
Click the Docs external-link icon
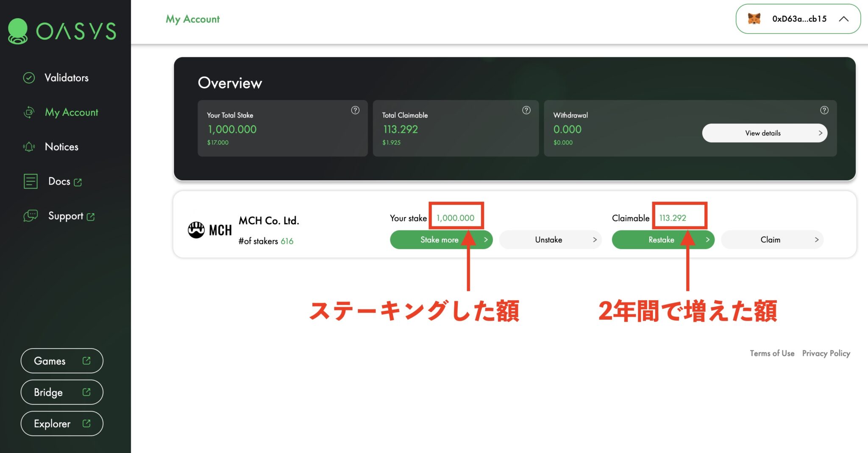point(78,182)
